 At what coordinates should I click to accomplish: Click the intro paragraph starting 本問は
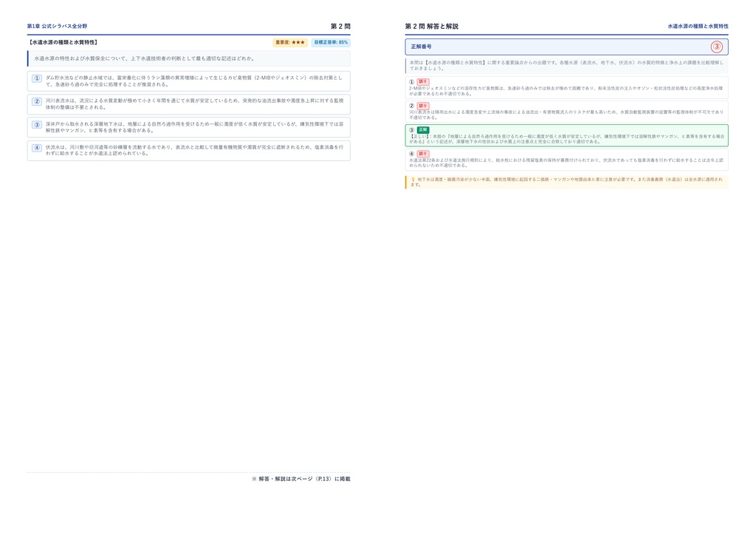[566, 66]
